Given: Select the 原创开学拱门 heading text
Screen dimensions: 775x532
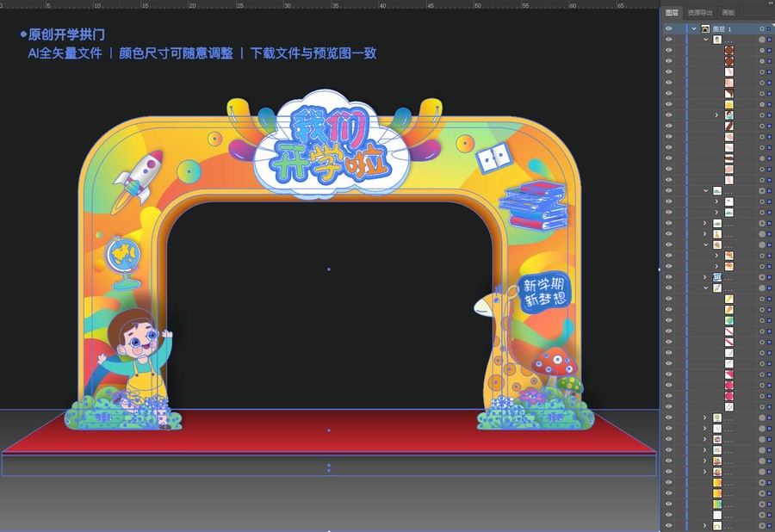Looking at the screenshot, I should (x=66, y=34).
